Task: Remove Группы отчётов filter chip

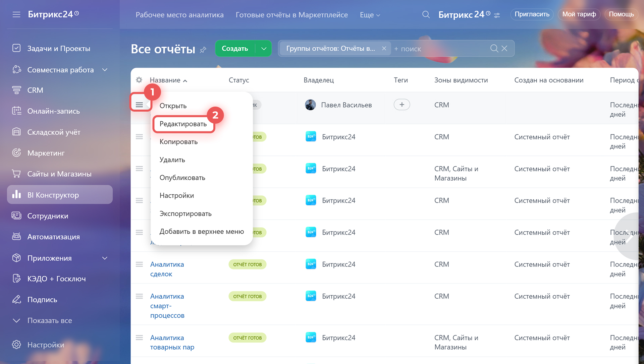Action: 384,48
